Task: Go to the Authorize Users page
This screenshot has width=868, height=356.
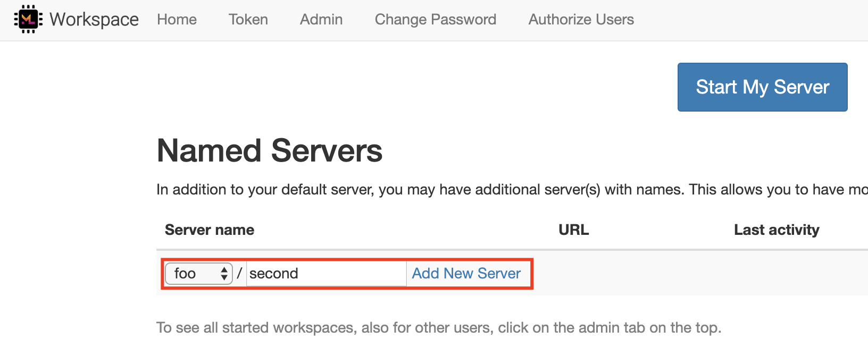Action: (580, 19)
